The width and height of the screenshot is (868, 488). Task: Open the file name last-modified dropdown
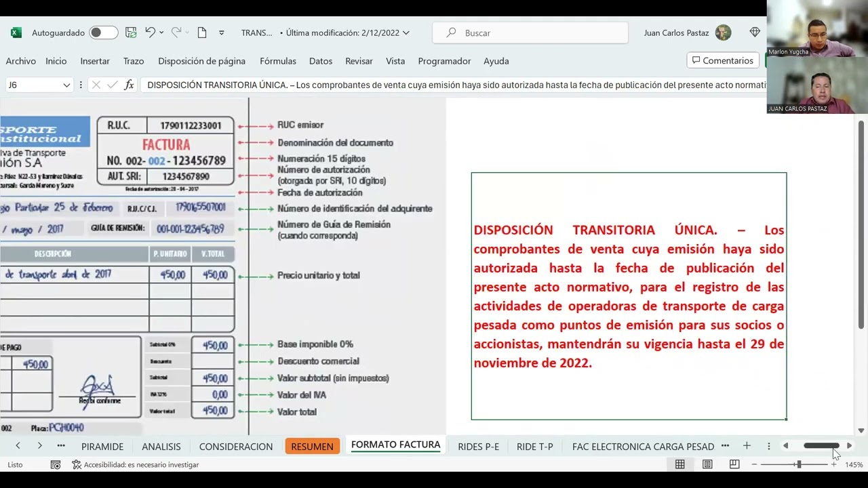(x=406, y=33)
